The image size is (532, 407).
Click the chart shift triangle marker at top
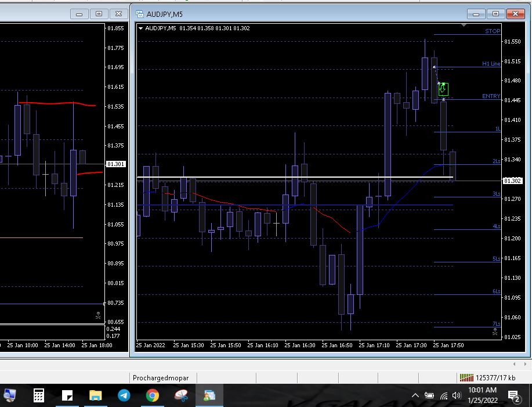pyautogui.click(x=464, y=26)
